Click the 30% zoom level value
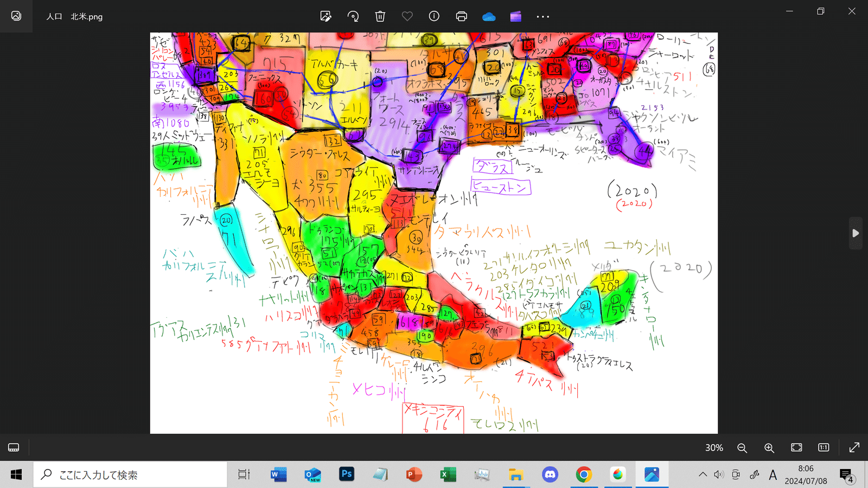 pos(714,448)
